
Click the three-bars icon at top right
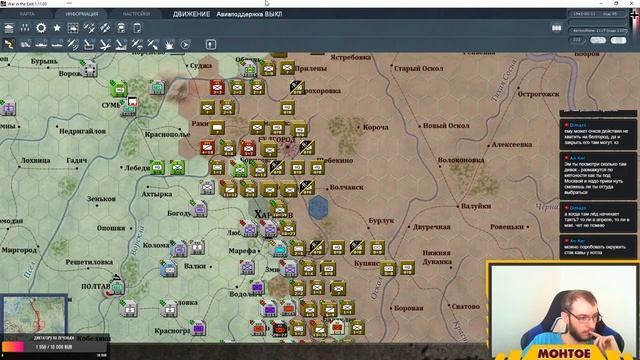pyautogui.click(x=556, y=28)
